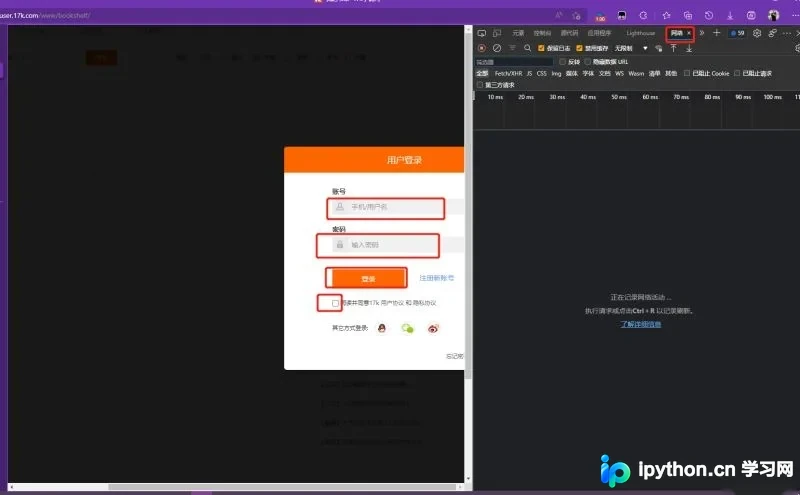Click the browser screenshot capture icon
The image size is (800, 495).
click(751, 16)
